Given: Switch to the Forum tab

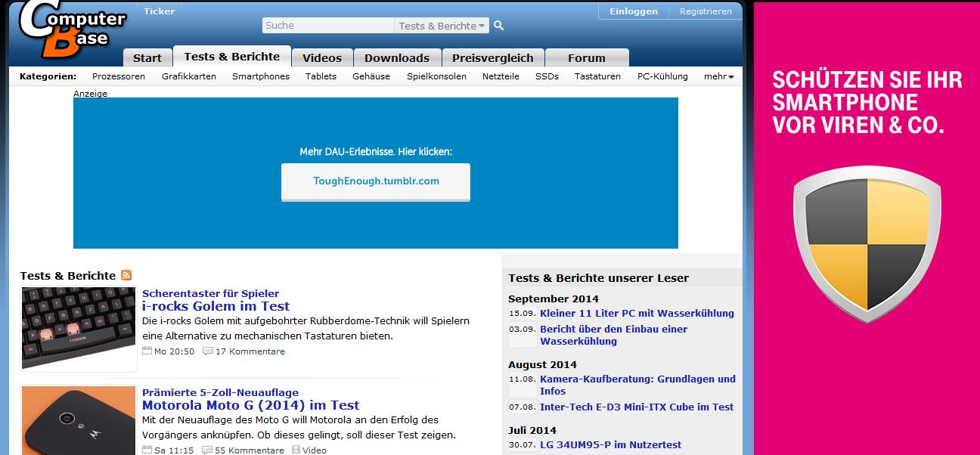Looking at the screenshot, I should pyautogui.click(x=587, y=58).
